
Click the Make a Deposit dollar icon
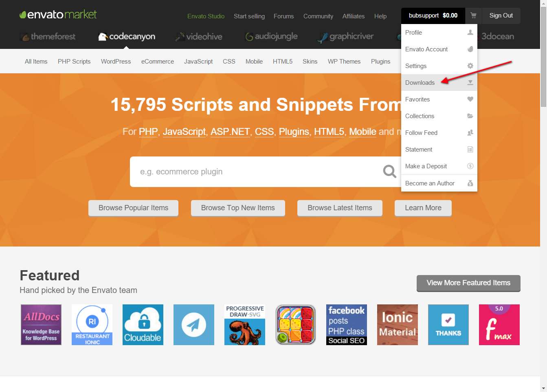470,166
